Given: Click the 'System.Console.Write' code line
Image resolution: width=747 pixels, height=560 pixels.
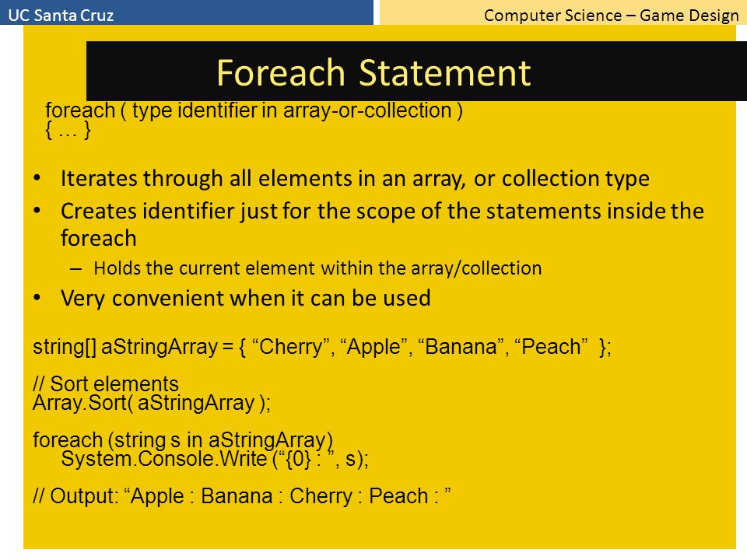Looking at the screenshot, I should pos(215,459).
